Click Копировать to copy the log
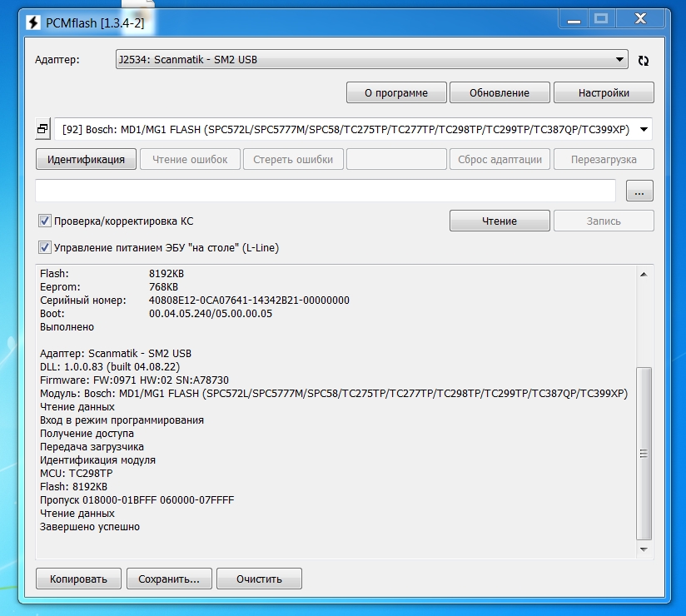 pyautogui.click(x=78, y=579)
